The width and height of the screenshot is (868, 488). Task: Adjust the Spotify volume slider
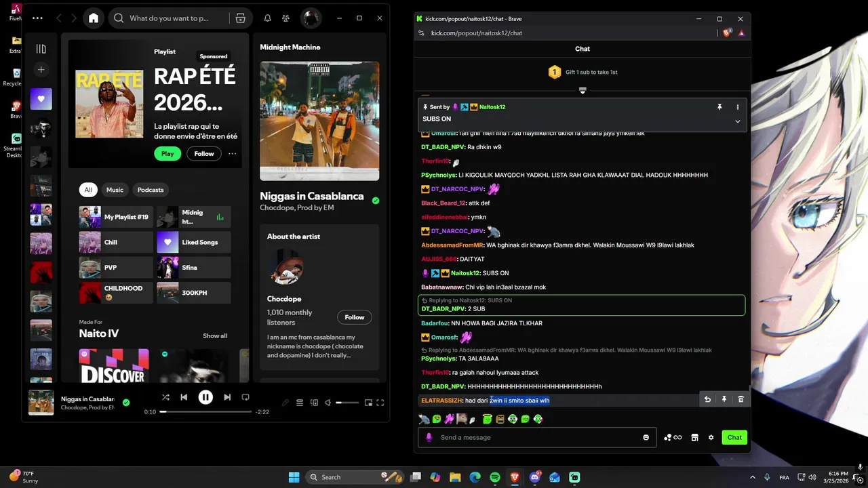[x=347, y=403]
